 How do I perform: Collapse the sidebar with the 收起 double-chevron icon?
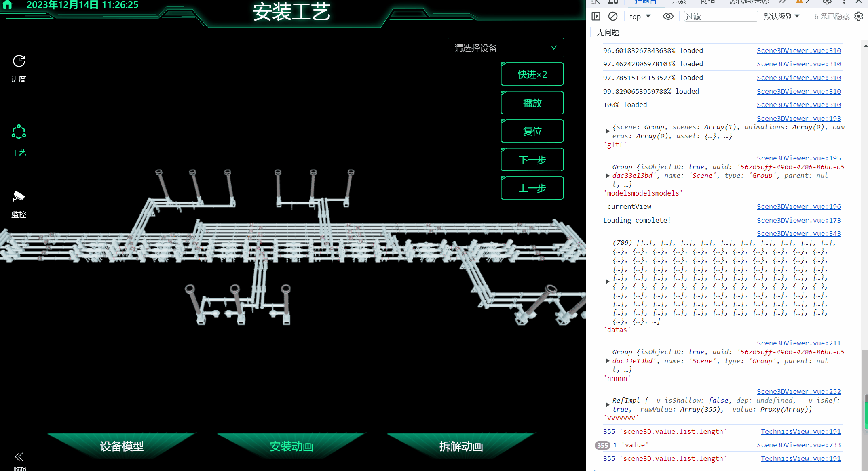19,457
